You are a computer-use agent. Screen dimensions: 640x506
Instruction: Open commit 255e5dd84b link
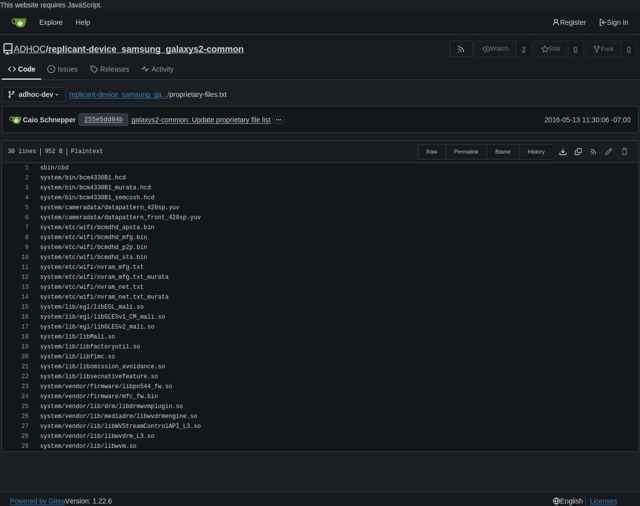coord(103,120)
